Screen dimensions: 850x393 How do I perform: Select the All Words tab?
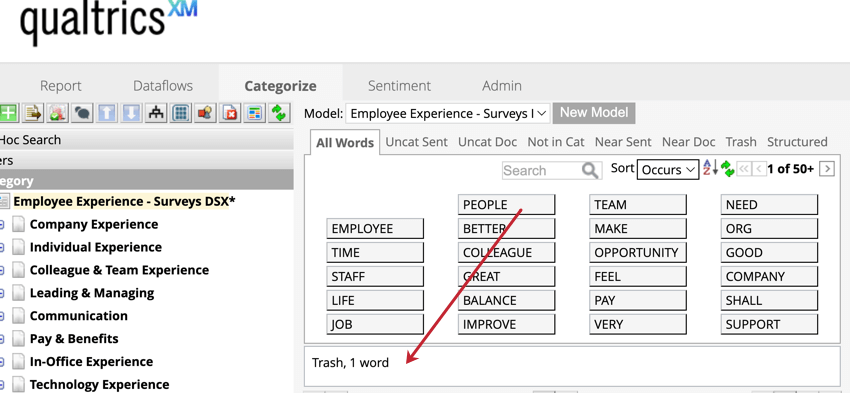pos(345,143)
